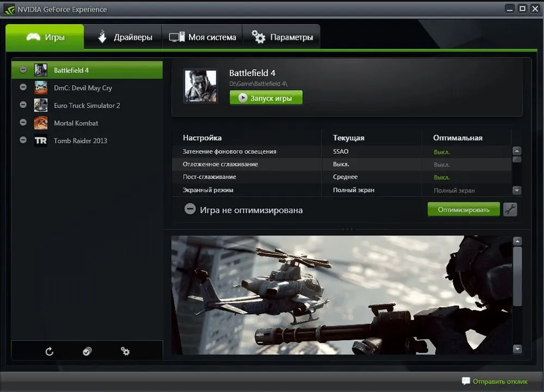Select Mortal Kombat in the games list
The height and width of the screenshot is (392, 544).
click(87, 123)
